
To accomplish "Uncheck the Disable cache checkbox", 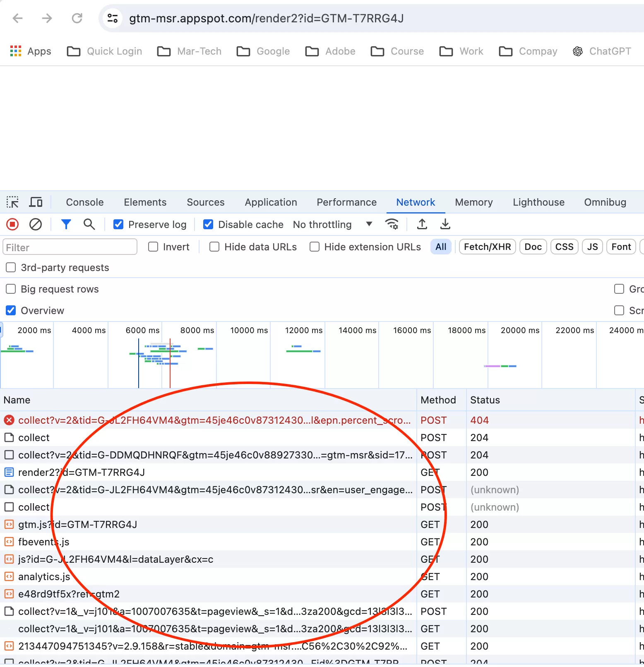I will [208, 225].
